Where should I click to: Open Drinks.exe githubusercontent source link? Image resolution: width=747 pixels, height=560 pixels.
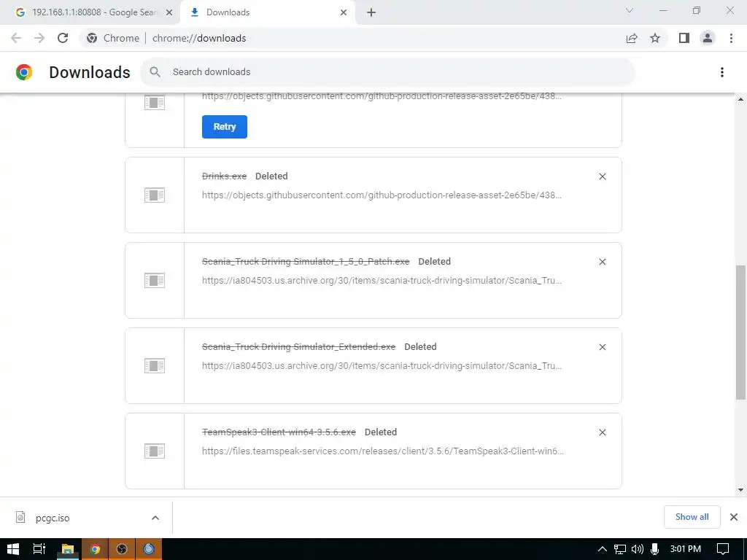(x=382, y=195)
